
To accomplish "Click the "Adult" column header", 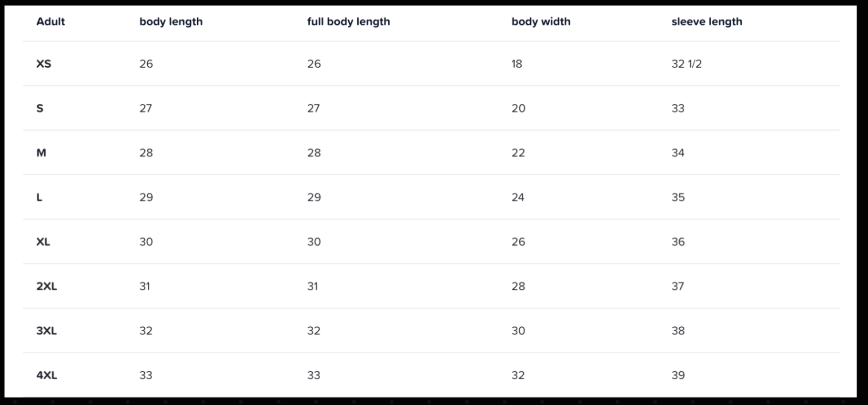I will pos(50,21).
